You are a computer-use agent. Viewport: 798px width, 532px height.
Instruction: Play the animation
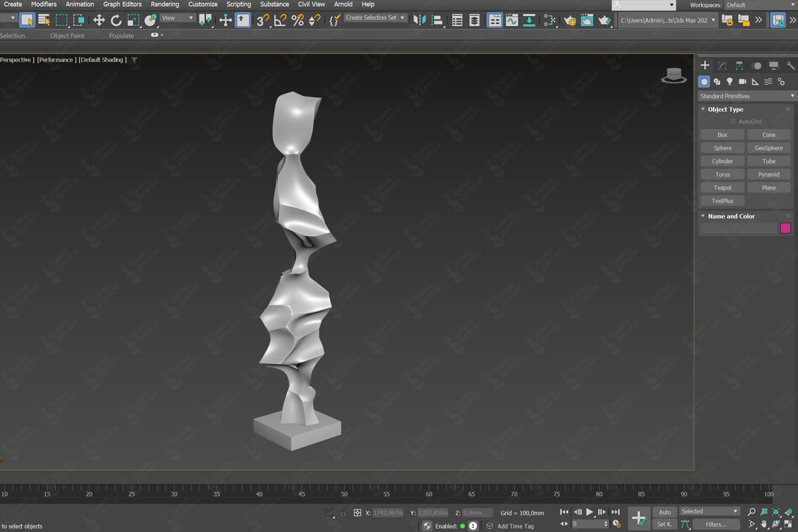(589, 512)
